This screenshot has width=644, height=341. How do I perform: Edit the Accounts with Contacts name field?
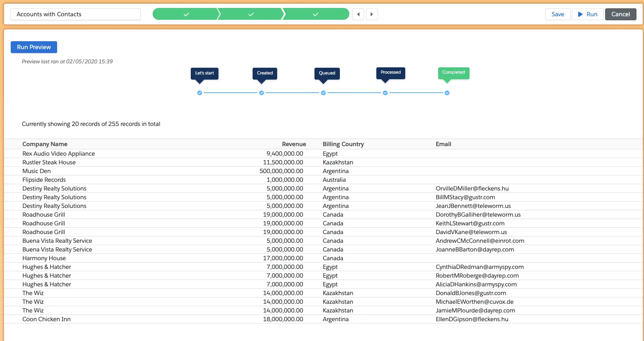coord(75,14)
